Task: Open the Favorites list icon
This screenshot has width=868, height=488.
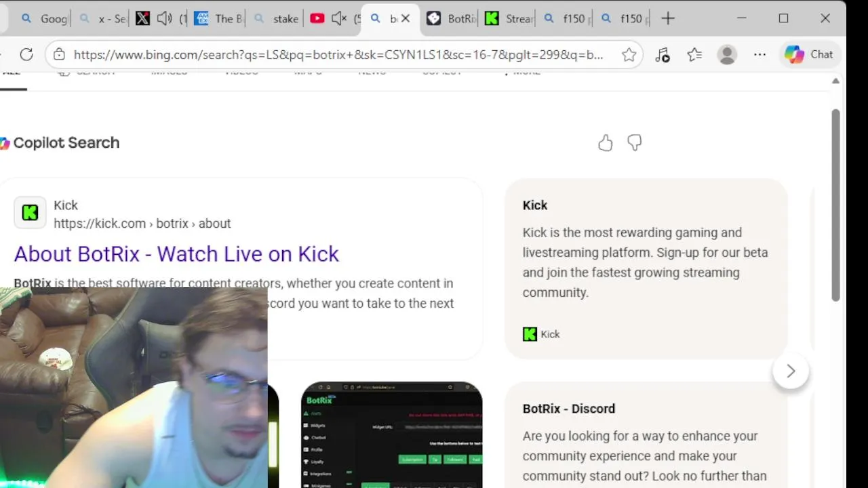Action: pos(694,55)
